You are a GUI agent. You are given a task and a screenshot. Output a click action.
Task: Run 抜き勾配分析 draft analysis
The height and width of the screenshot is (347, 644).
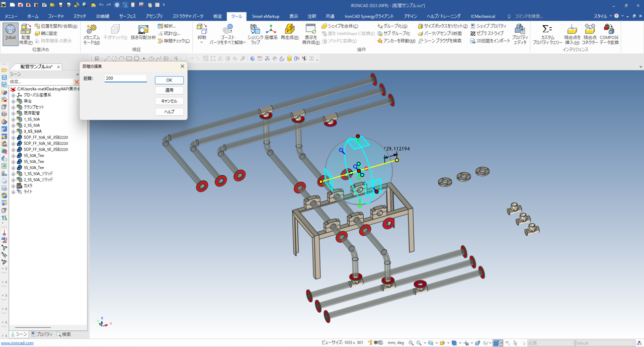(143, 33)
